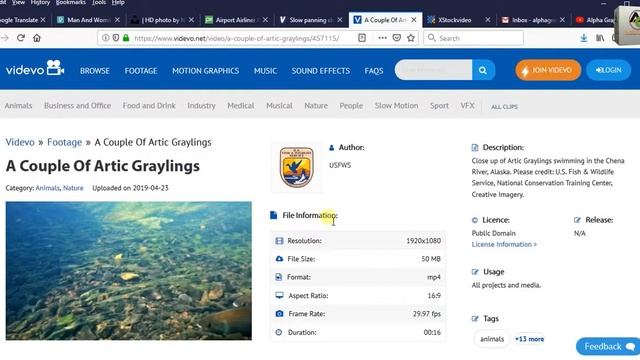Save page to Pocket icon

pos(397,38)
